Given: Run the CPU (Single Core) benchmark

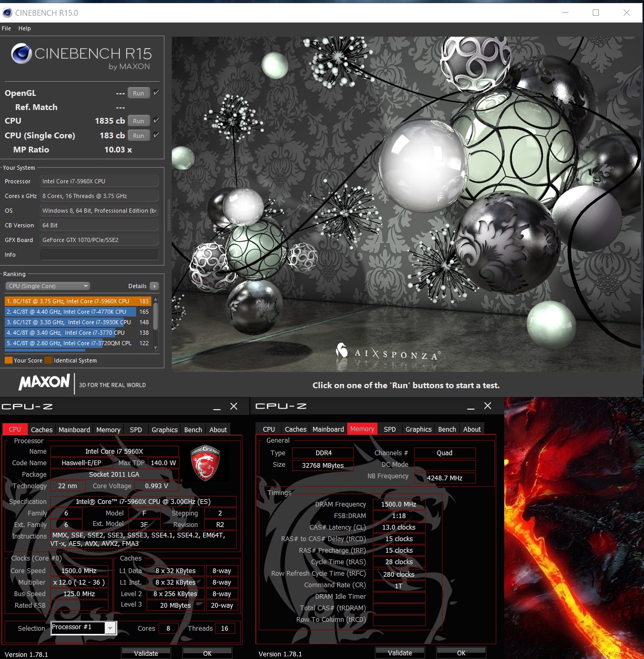Looking at the screenshot, I should tap(139, 136).
